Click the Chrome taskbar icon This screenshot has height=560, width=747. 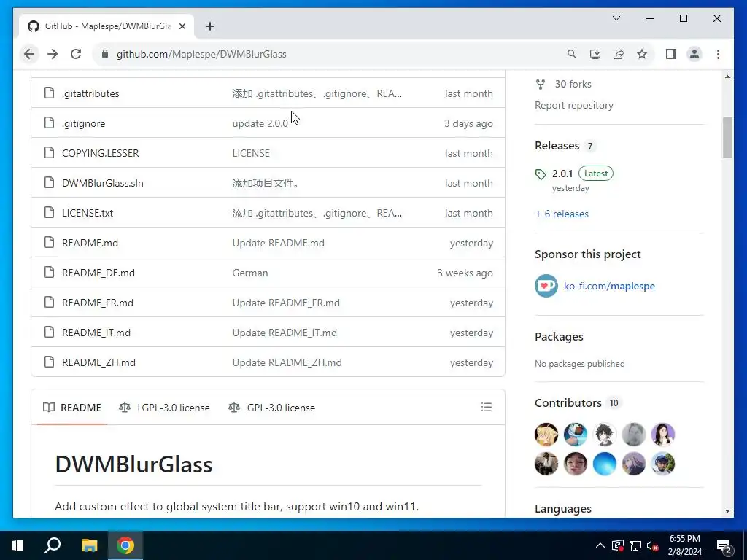[x=125, y=545]
